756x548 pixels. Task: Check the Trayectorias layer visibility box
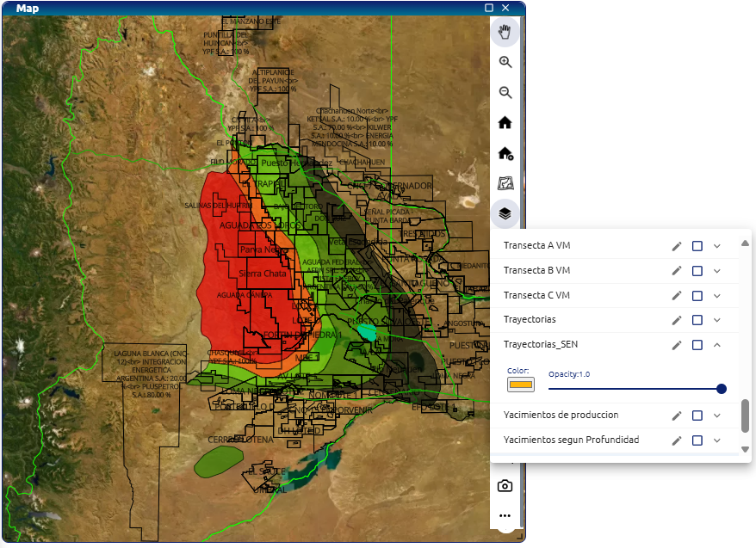(x=697, y=320)
